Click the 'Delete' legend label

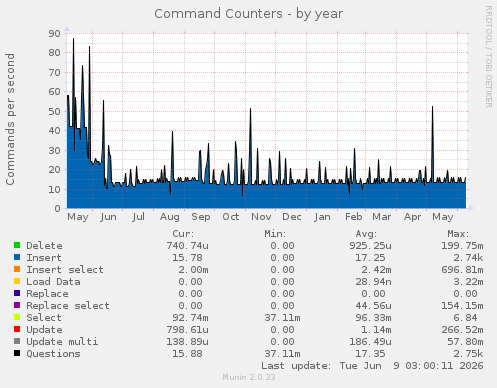pyautogui.click(x=44, y=246)
